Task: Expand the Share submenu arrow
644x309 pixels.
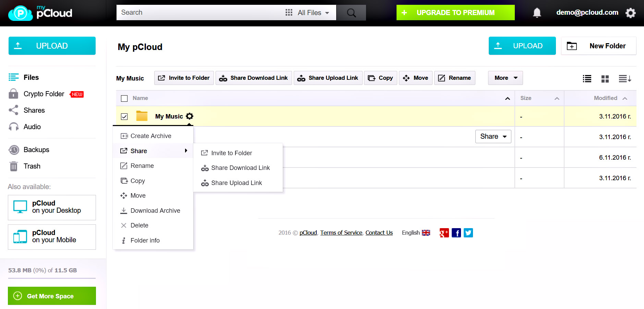Action: (x=186, y=151)
